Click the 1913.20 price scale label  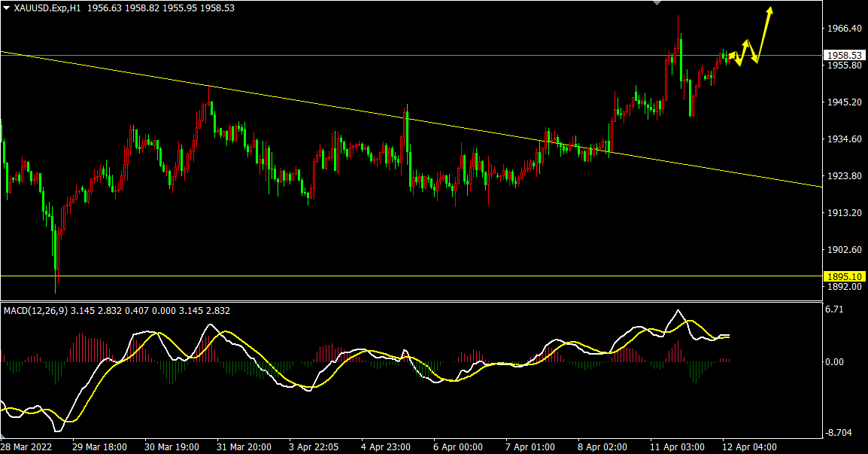(843, 213)
